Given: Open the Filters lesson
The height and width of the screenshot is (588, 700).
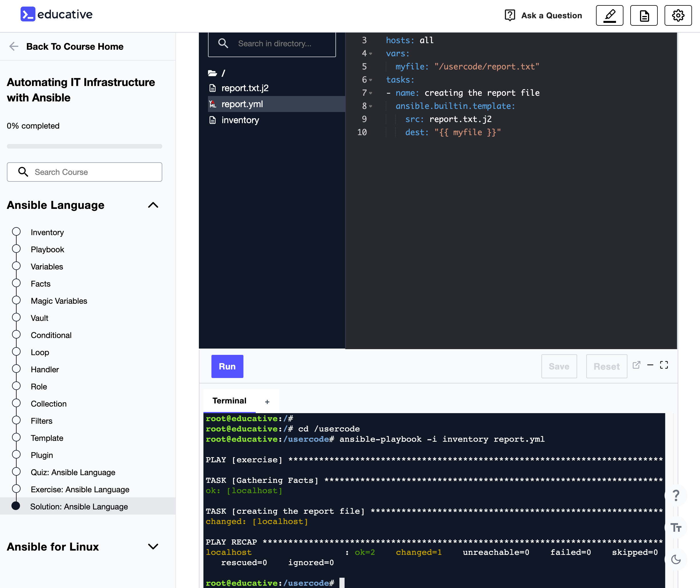Looking at the screenshot, I should (x=41, y=421).
